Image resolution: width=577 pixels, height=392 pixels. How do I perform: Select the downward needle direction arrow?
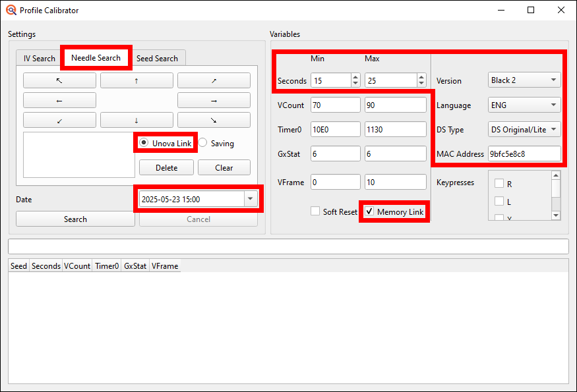[x=137, y=120]
